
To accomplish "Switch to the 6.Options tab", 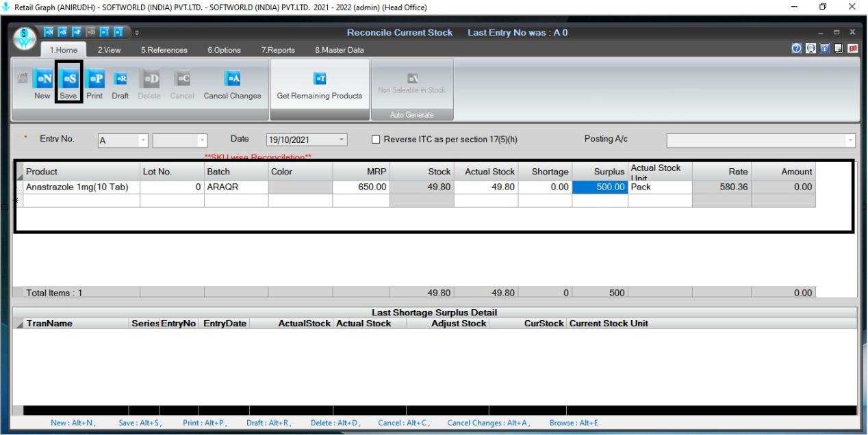I will point(223,50).
